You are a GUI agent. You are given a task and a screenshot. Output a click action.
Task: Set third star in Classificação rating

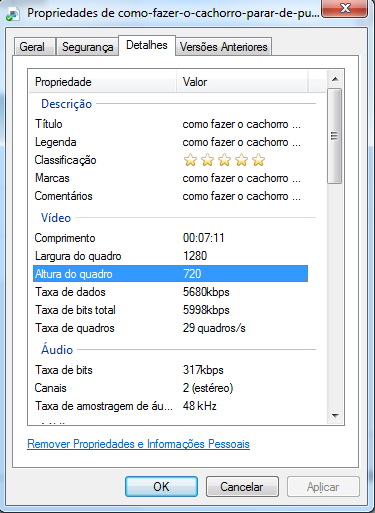coord(224,160)
